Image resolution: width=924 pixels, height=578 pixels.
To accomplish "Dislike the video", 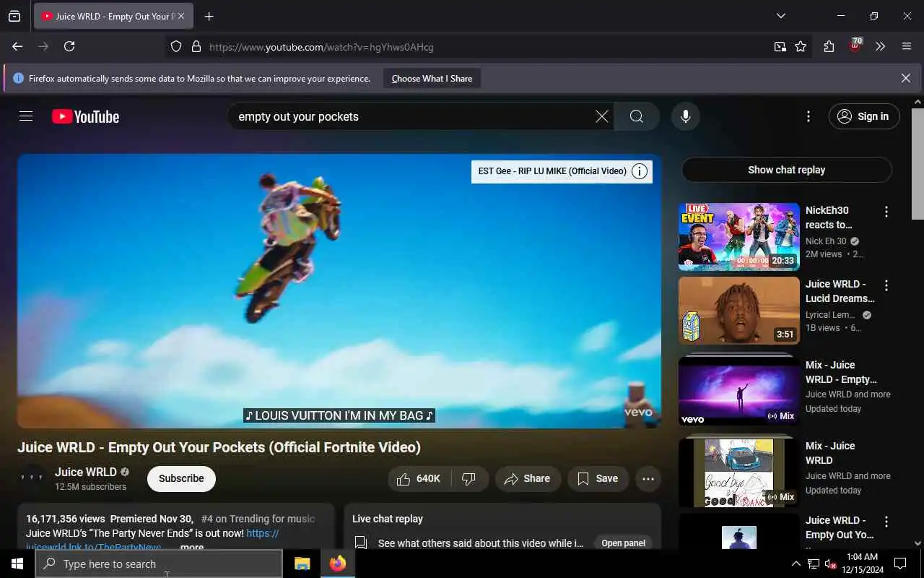I will pyautogui.click(x=470, y=478).
